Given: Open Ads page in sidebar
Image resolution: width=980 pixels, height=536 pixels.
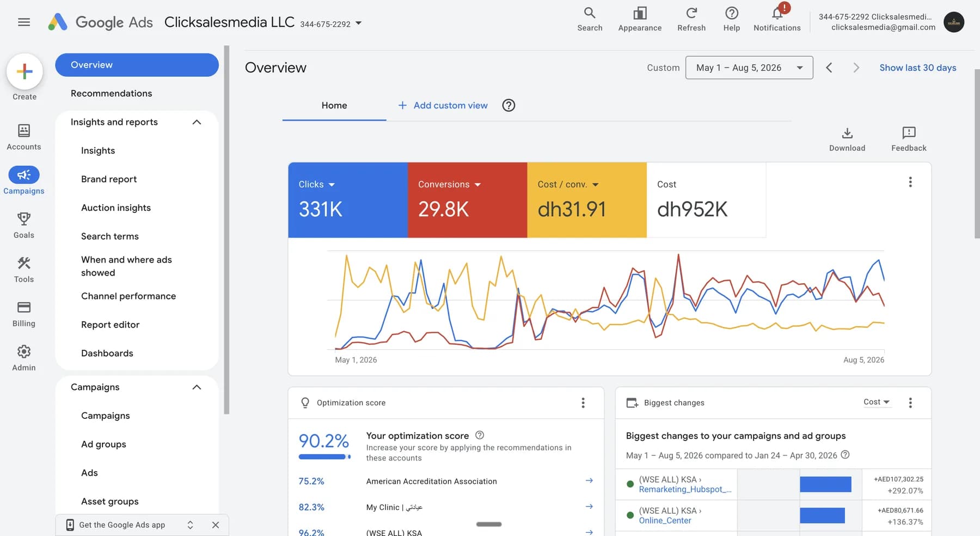Looking at the screenshot, I should tap(89, 473).
